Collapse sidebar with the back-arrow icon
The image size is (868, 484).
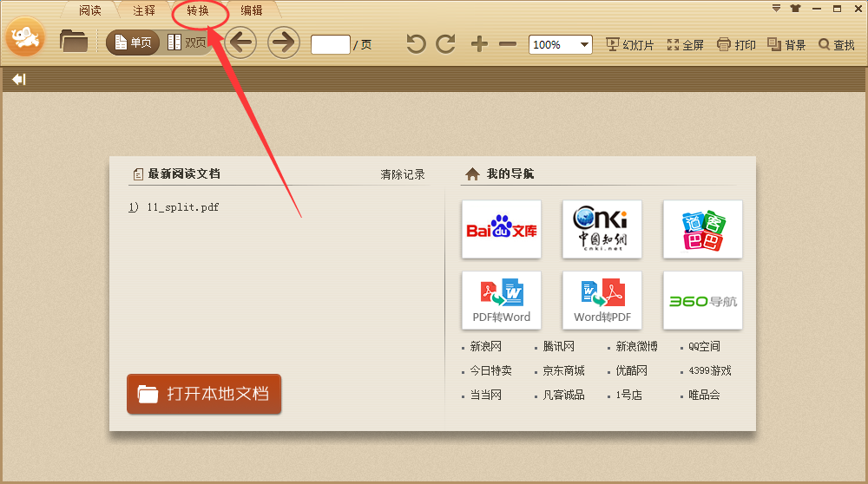pos(18,79)
